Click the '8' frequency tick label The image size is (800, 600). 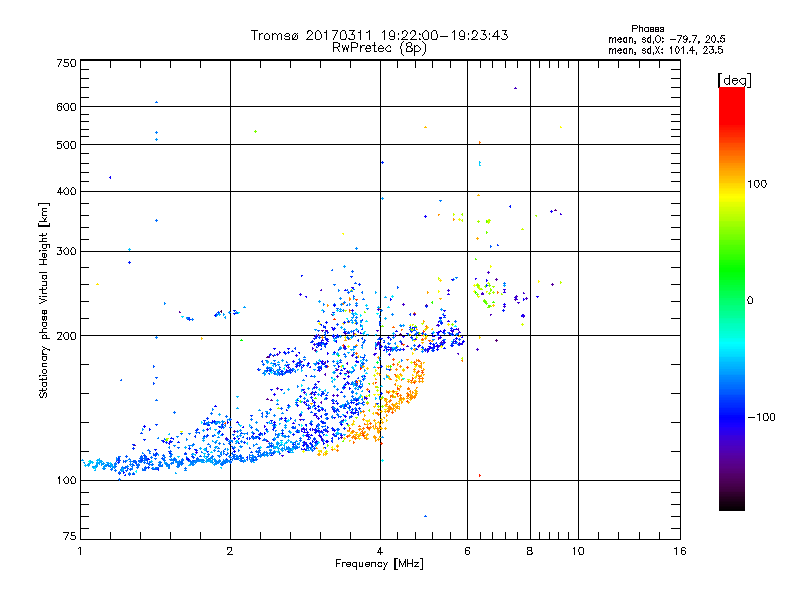coord(530,551)
